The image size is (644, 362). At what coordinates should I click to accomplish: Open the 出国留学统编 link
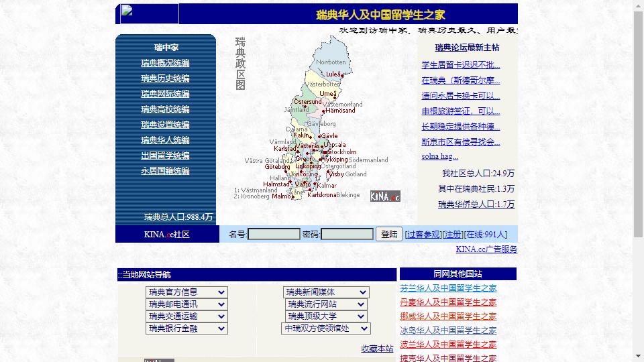point(165,156)
